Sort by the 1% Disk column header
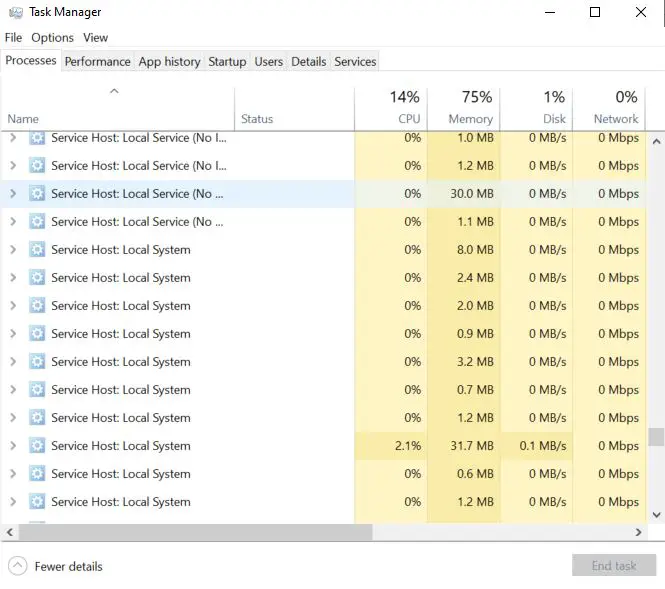Viewport: 665px width, 589px height. point(536,108)
